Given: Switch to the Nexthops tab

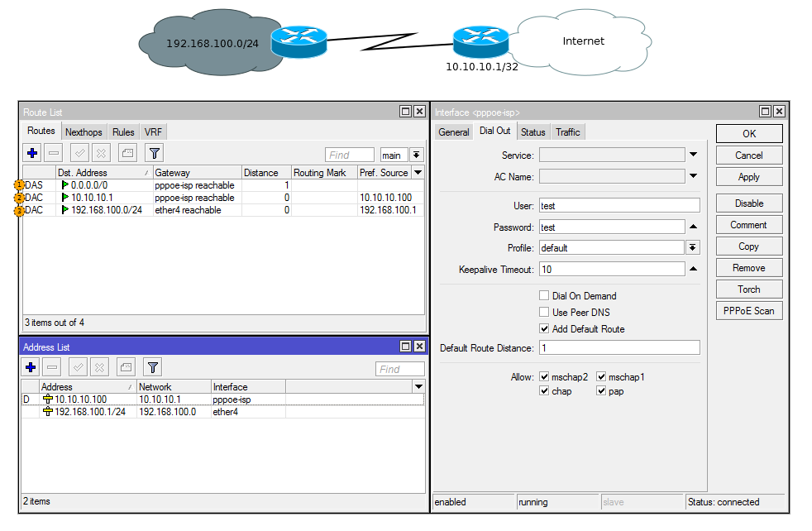Looking at the screenshot, I should coord(84,132).
